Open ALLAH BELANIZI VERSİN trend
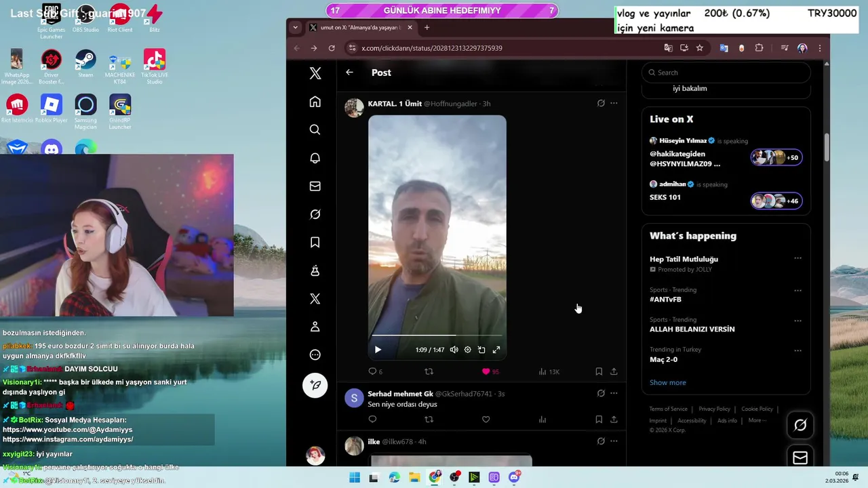The width and height of the screenshot is (868, 488). (x=692, y=329)
